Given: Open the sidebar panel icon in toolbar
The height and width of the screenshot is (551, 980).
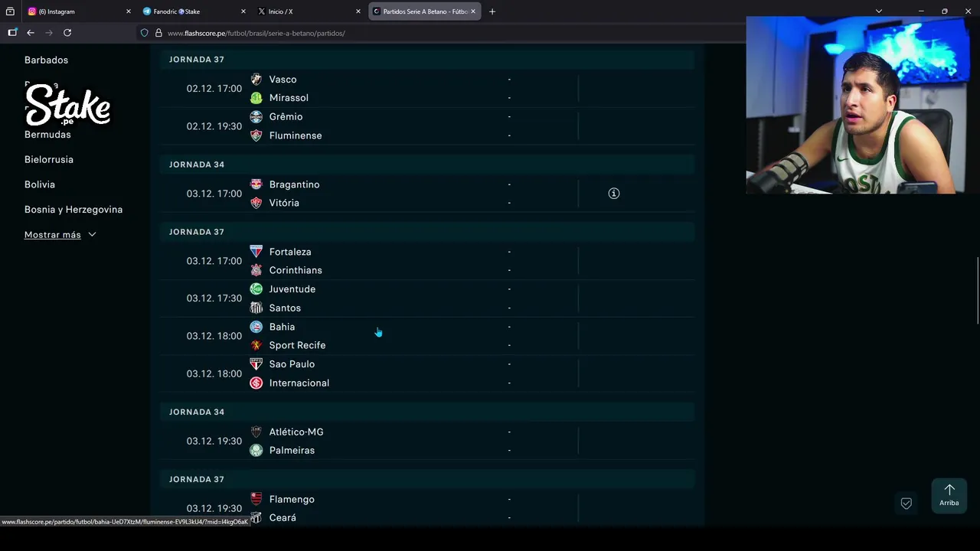Looking at the screenshot, I should pyautogui.click(x=12, y=33).
